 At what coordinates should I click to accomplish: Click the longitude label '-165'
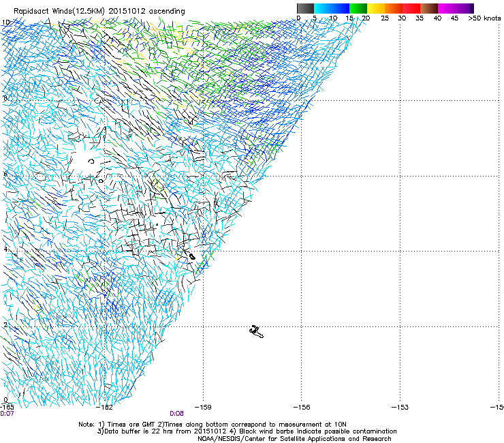click(7, 408)
